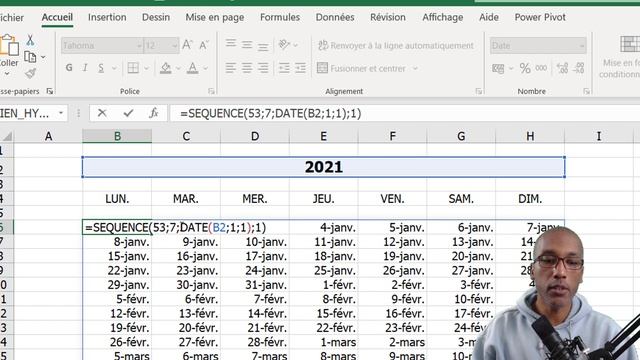Viewport: 640px width, 360px height.
Task: Open the Tahoma font name dropdown
Action: pyautogui.click(x=139, y=46)
